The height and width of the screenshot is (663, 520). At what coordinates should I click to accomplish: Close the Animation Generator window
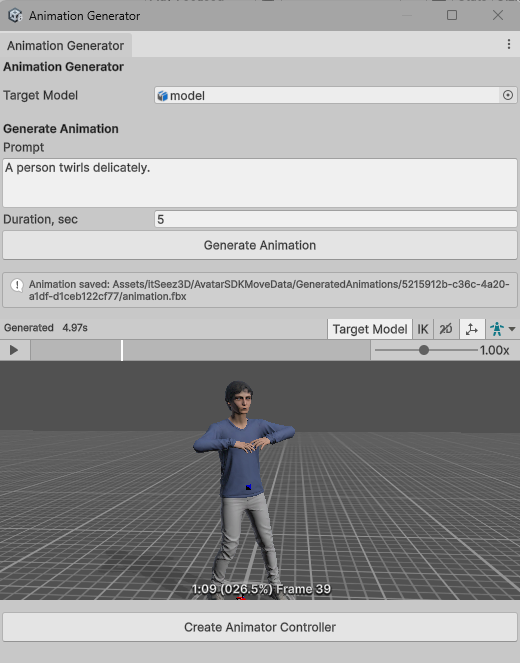(x=498, y=15)
